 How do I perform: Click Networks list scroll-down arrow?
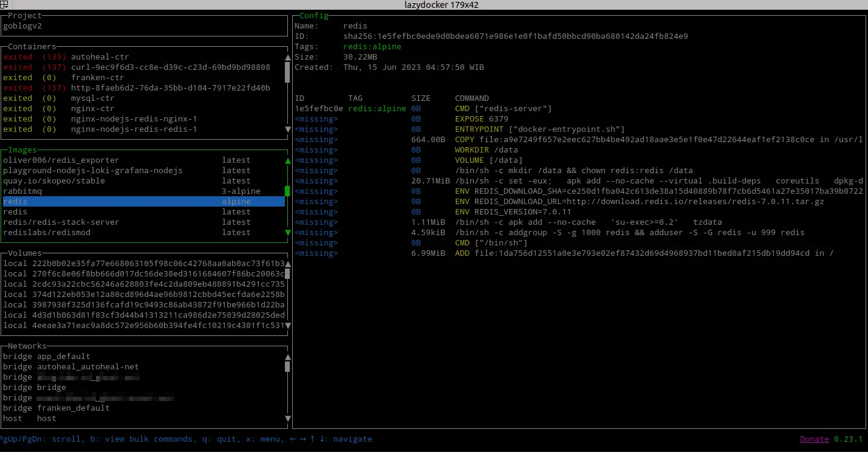(x=287, y=419)
